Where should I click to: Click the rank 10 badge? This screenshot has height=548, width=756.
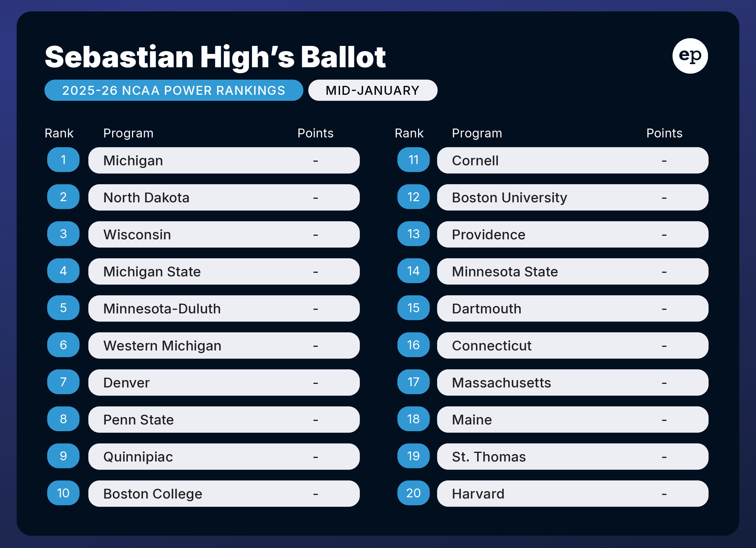click(63, 493)
